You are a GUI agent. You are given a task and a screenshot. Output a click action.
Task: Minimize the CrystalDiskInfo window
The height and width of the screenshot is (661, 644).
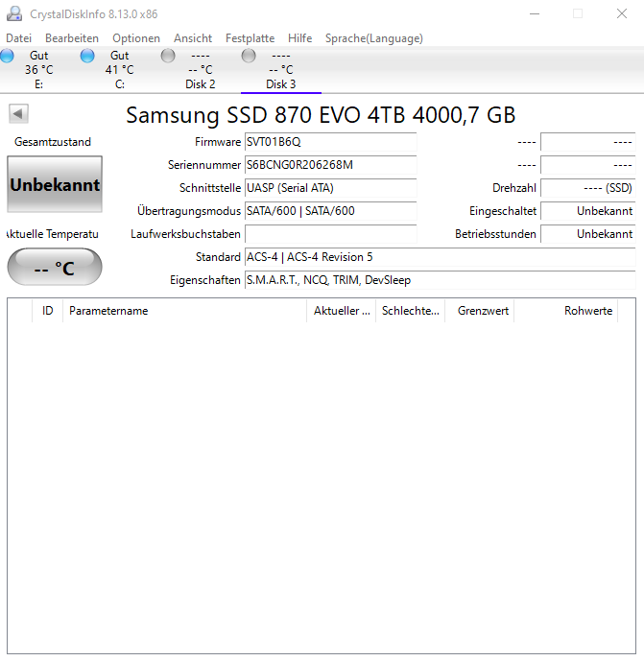click(535, 14)
